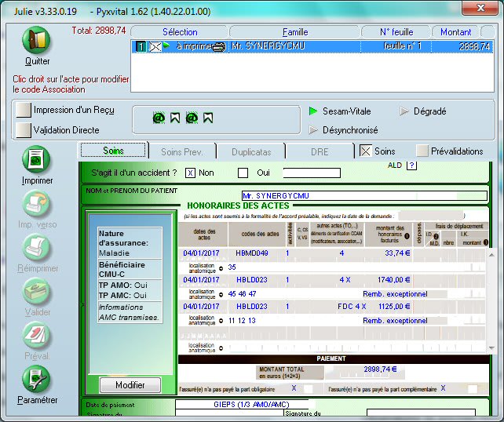Tick the Oui accident checkbox
Image resolution: width=504 pixels, height=422 pixels.
click(x=243, y=173)
